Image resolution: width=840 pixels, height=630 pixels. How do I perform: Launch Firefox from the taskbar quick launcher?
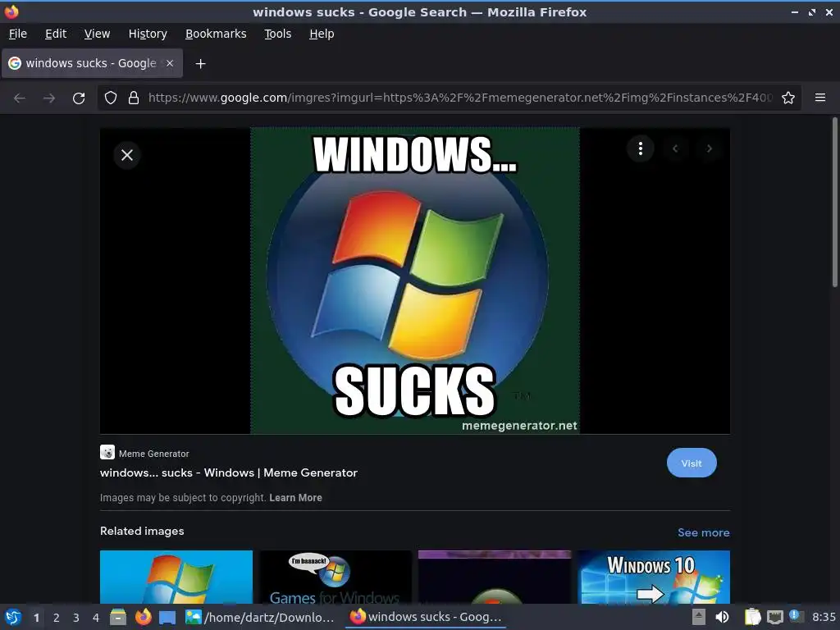(x=143, y=617)
